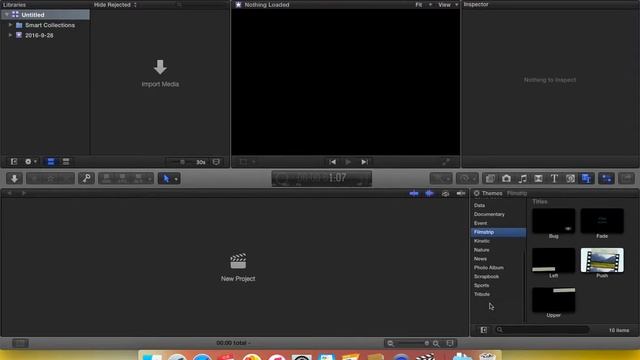The height and width of the screenshot is (360, 640).
Task: Open the browser gear action menu
Action: 31,162
